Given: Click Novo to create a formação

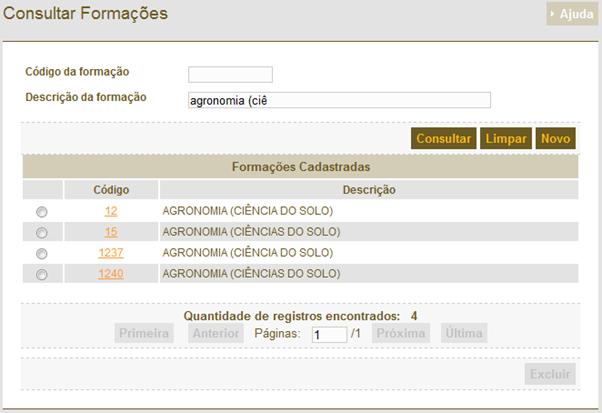Looking at the screenshot, I should (x=555, y=139).
